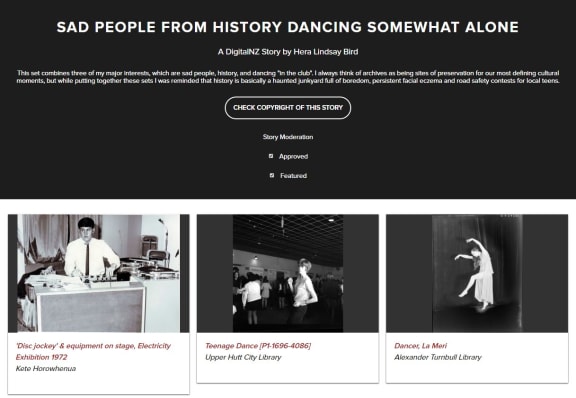The width and height of the screenshot is (576, 398).
Task: Follow the Dancer, La Meri title link
Action: pyautogui.click(x=421, y=346)
